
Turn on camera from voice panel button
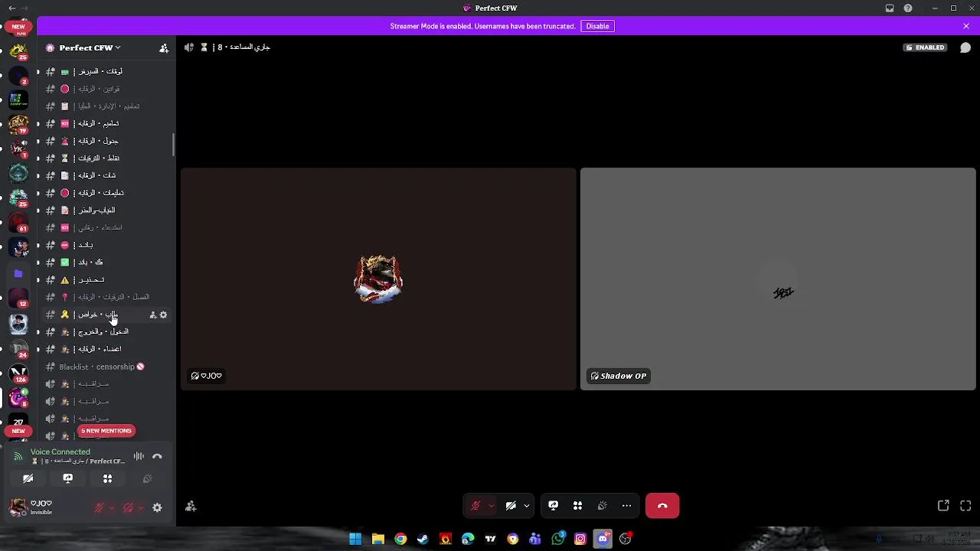(28, 478)
